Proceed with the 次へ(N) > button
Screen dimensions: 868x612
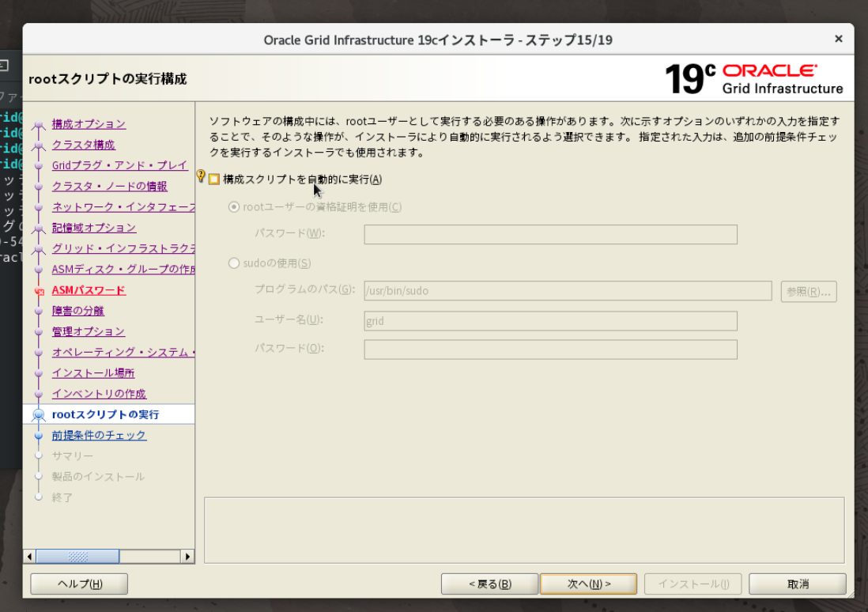588,584
